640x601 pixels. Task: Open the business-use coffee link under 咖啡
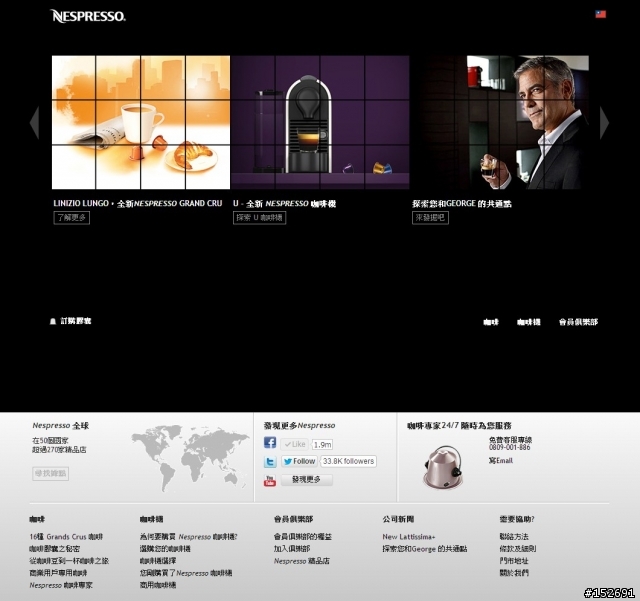[x=58, y=573]
